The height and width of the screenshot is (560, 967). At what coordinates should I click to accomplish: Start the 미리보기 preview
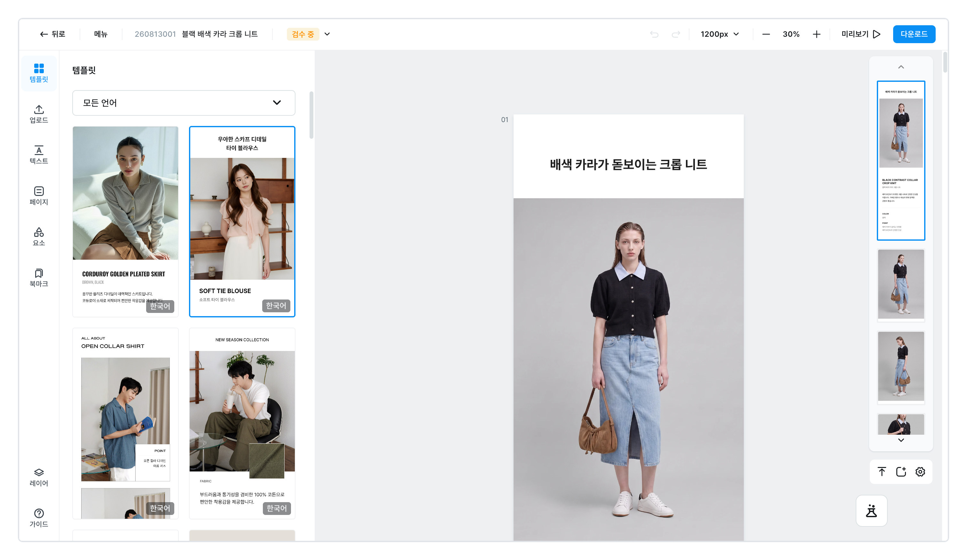(860, 34)
